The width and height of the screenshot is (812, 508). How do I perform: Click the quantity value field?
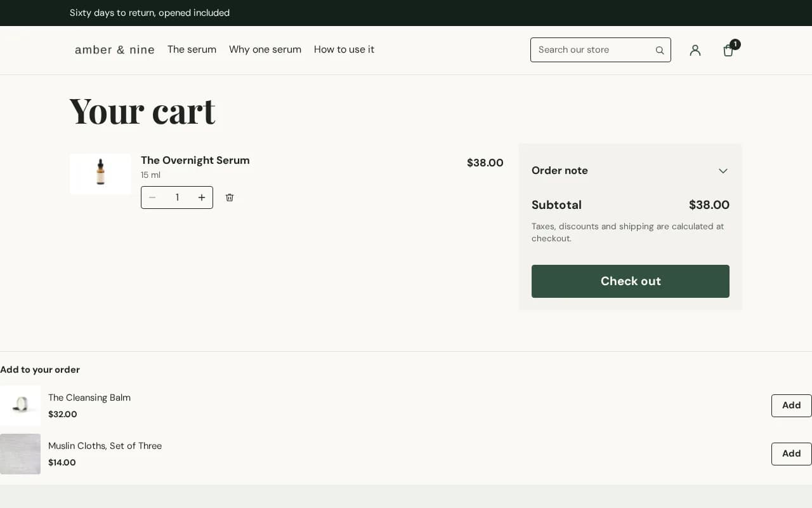click(177, 197)
